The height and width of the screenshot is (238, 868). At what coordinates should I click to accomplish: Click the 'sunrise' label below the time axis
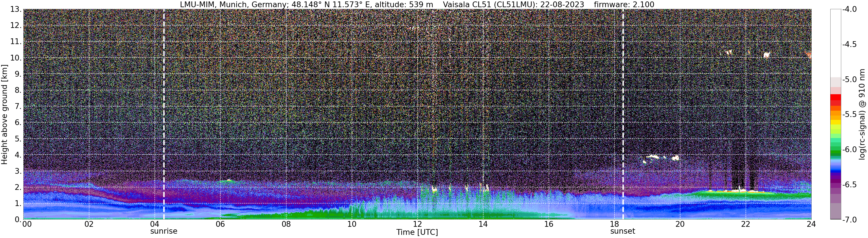click(x=164, y=231)
